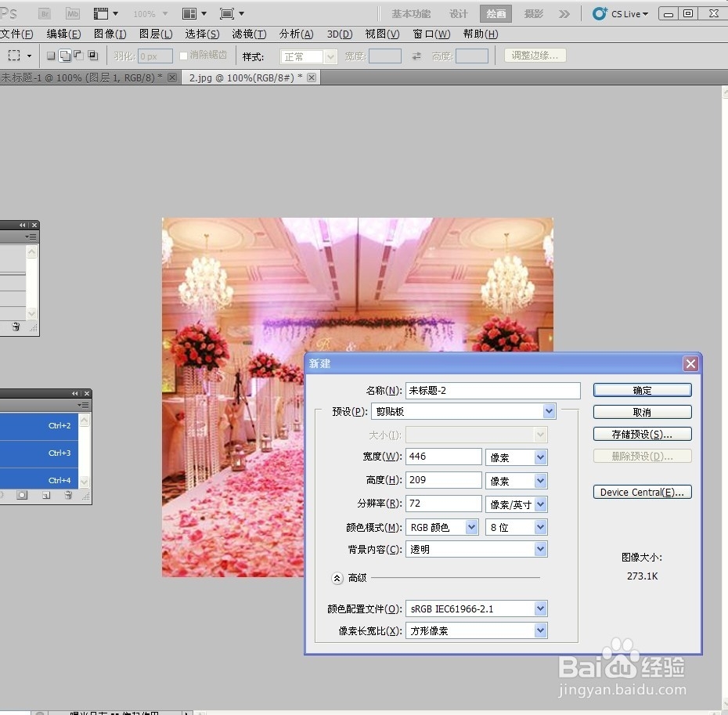This screenshot has width=728, height=715.
Task: Select channel row with Ctrl+2
Action: click(x=39, y=426)
